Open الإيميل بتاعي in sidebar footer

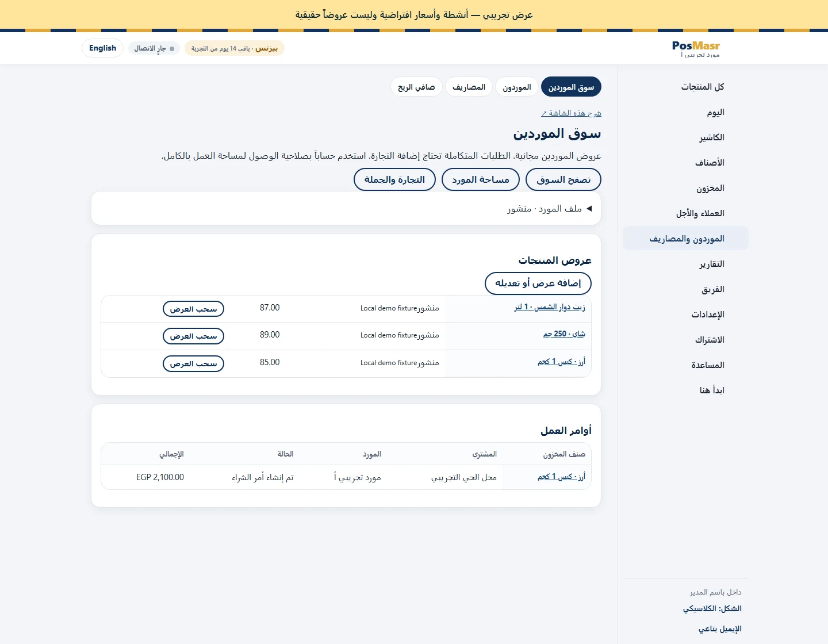(720, 628)
